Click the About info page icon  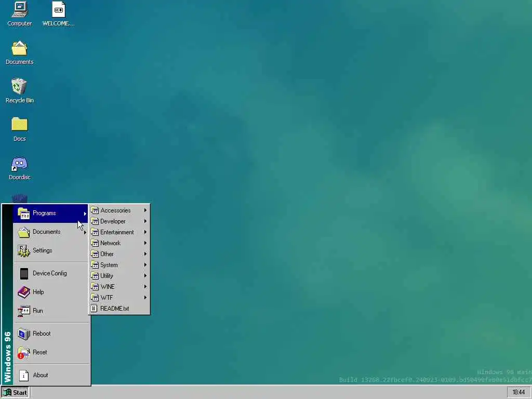24,375
